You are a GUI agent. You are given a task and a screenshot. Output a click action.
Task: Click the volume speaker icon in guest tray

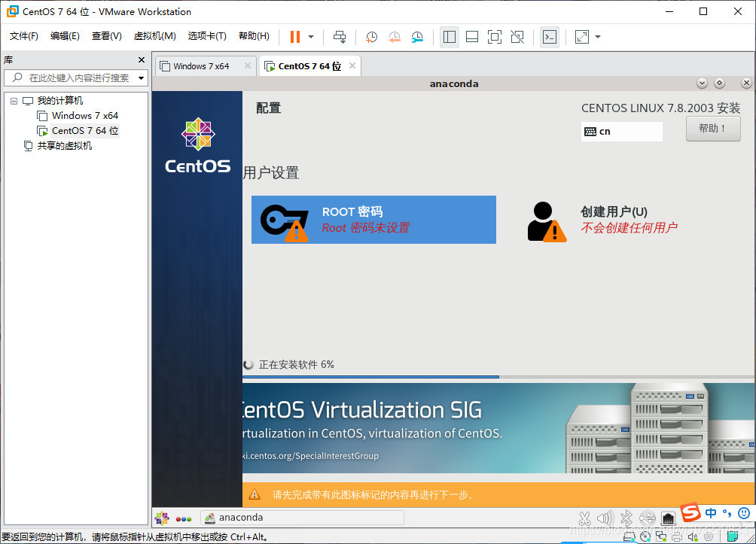coord(605,518)
